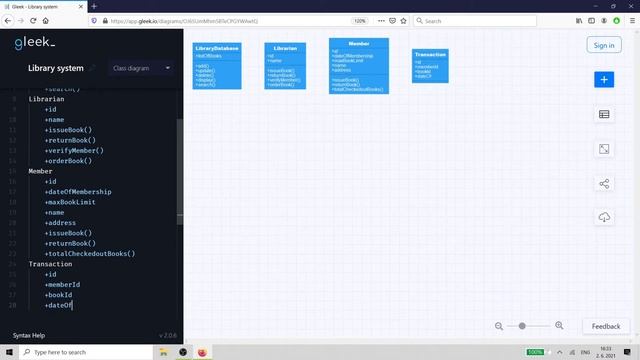Click the gleek logo
The image size is (640, 360).
coord(34,42)
